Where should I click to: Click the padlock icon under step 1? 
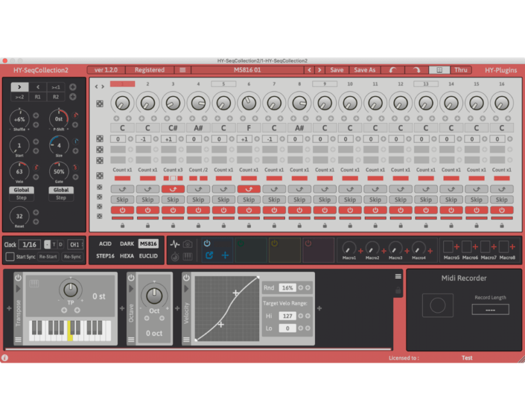[122, 225]
